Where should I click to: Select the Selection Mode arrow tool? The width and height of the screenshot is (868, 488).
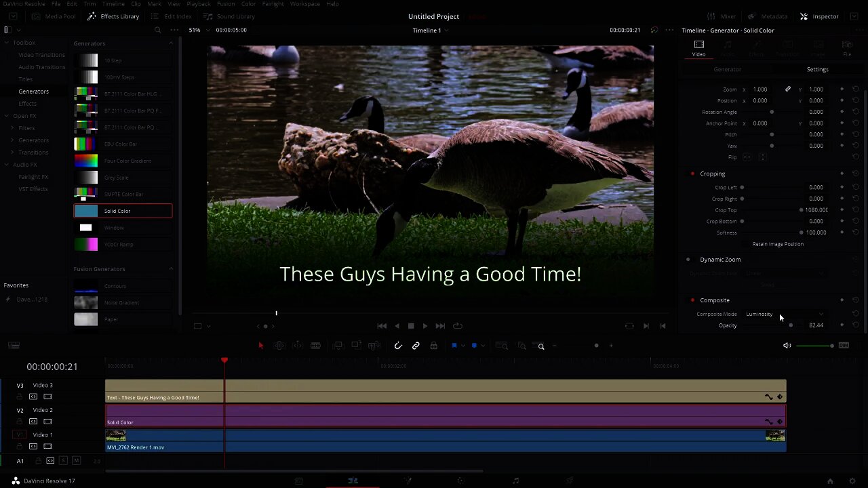pyautogui.click(x=260, y=346)
